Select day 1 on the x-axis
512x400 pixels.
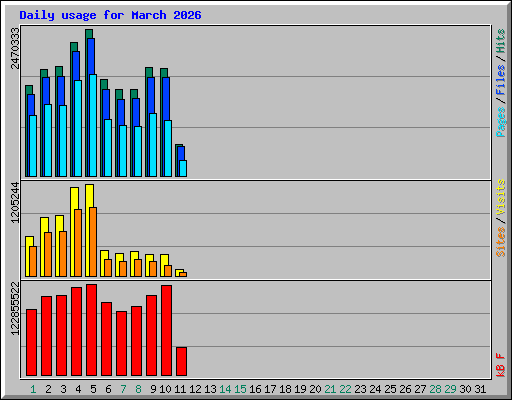pos(33,389)
